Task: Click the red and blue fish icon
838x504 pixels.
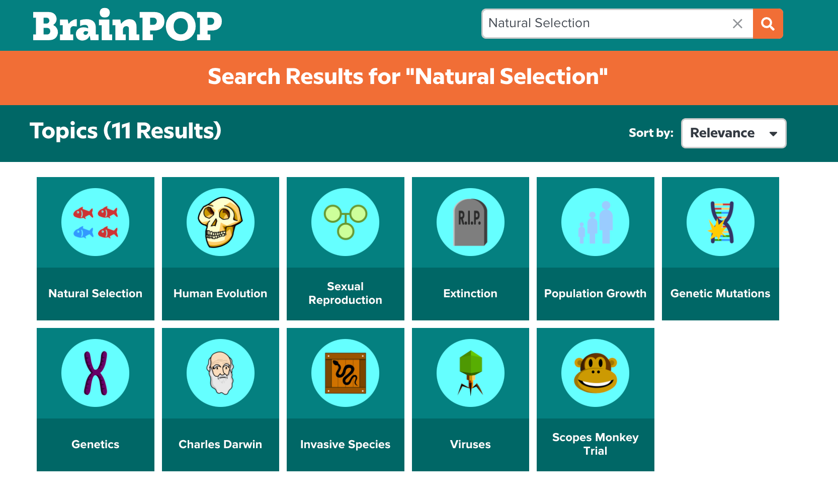Action: (96, 222)
